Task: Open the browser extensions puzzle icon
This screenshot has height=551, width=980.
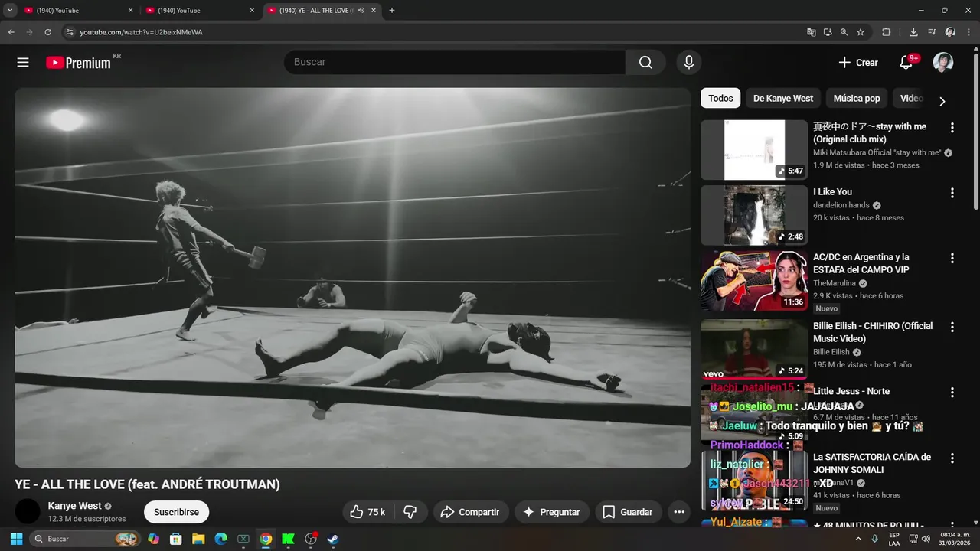Action: coord(887,32)
